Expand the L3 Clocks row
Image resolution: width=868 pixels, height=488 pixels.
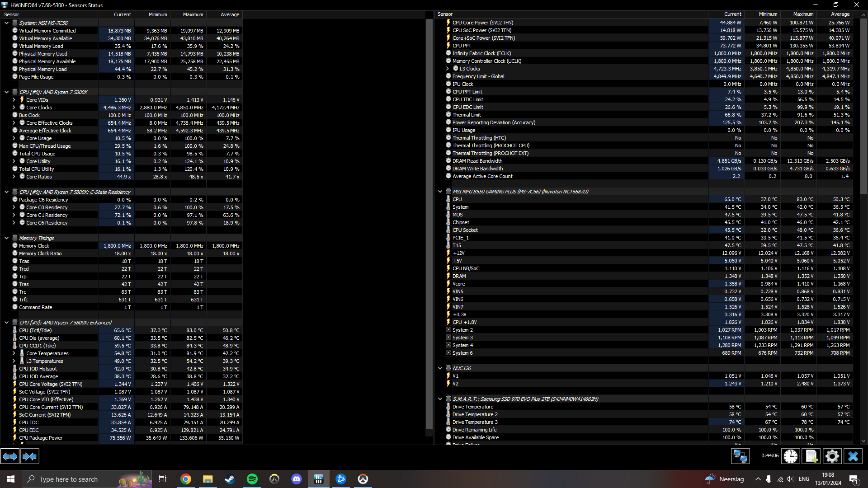[448, 69]
